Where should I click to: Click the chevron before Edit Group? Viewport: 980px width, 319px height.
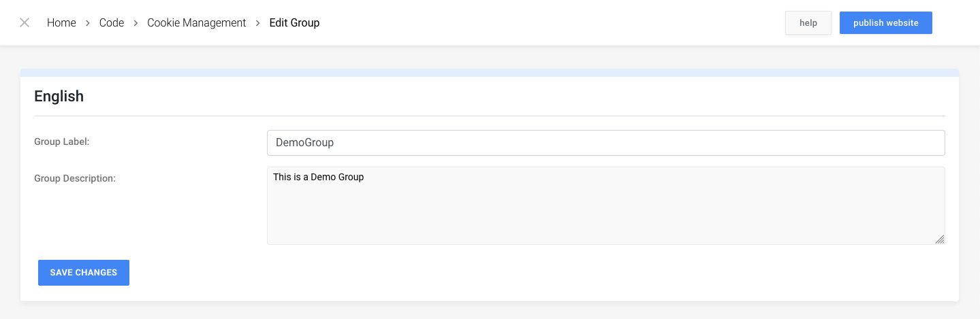point(258,23)
